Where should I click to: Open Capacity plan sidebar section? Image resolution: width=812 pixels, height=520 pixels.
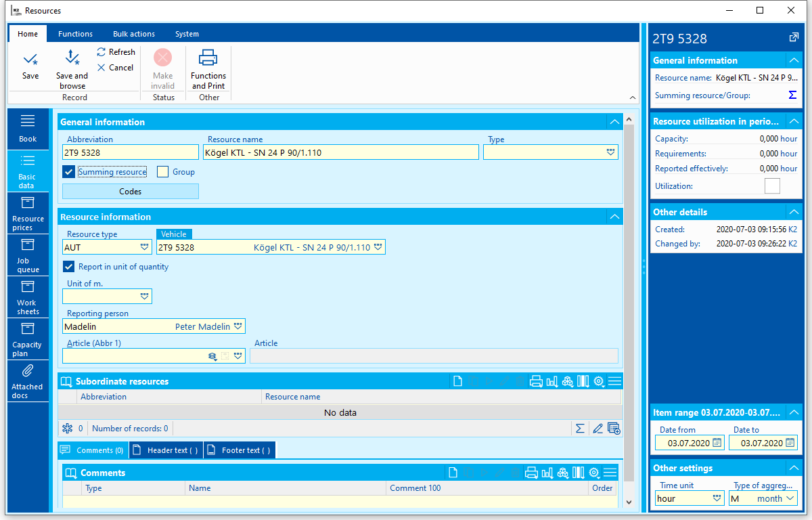click(x=28, y=339)
